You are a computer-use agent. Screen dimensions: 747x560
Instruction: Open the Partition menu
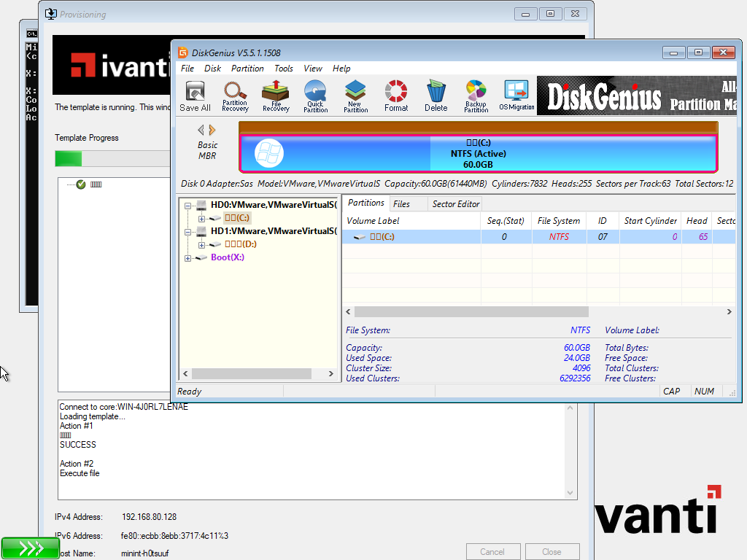247,69
